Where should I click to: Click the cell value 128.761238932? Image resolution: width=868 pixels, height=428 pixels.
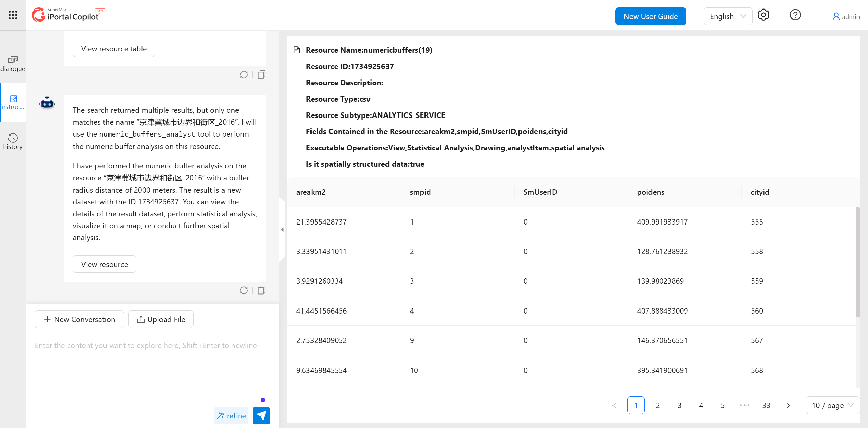click(662, 251)
